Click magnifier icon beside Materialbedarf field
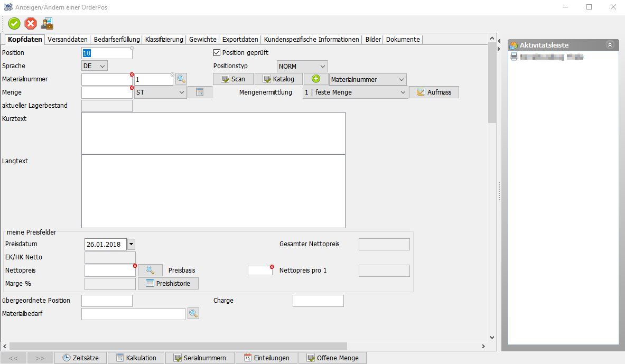Screen dimensions: 625x364 (193, 314)
